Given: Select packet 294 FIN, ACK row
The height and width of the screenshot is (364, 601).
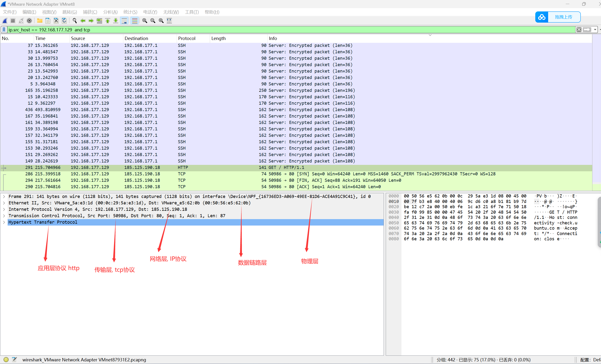Looking at the screenshot, I should (296, 180).
